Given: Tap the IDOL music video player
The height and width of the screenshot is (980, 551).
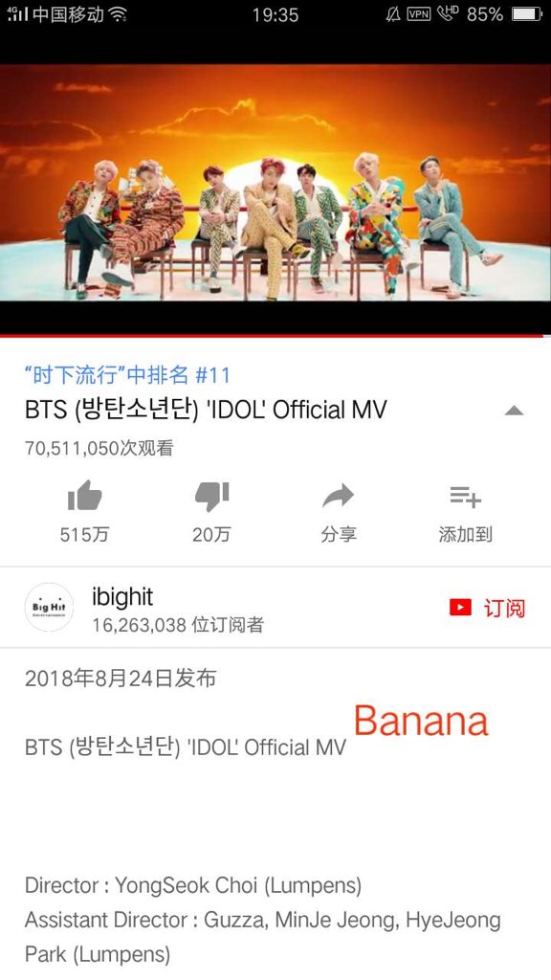Looking at the screenshot, I should (x=275, y=199).
